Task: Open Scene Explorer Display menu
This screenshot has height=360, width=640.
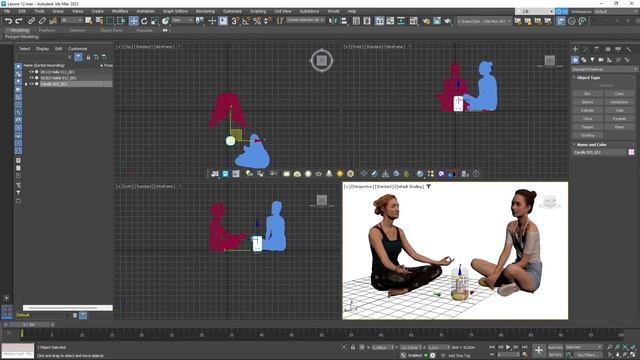Action: tap(42, 49)
